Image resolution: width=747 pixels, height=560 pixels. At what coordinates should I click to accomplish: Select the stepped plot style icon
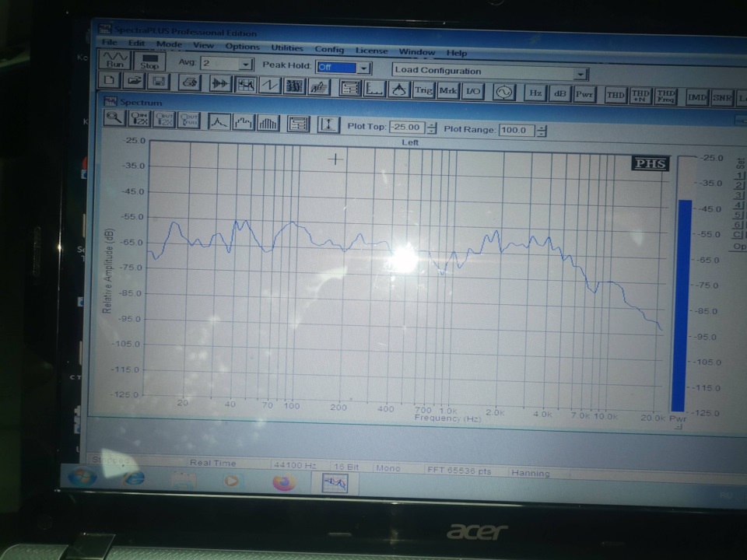tap(244, 122)
